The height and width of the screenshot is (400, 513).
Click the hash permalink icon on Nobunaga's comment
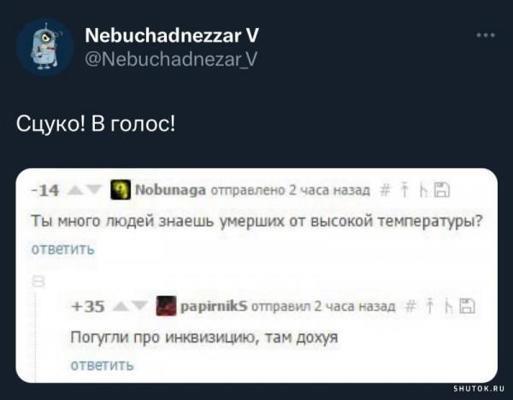point(385,191)
